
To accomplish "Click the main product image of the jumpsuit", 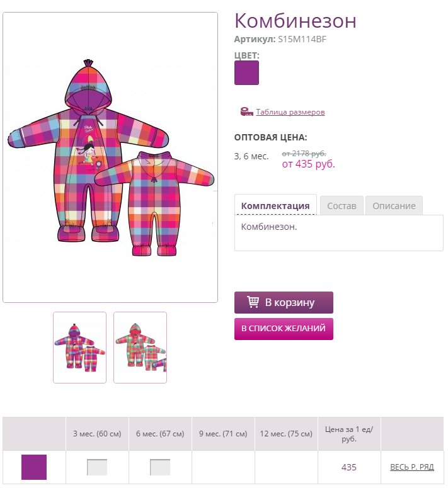I will [x=110, y=157].
